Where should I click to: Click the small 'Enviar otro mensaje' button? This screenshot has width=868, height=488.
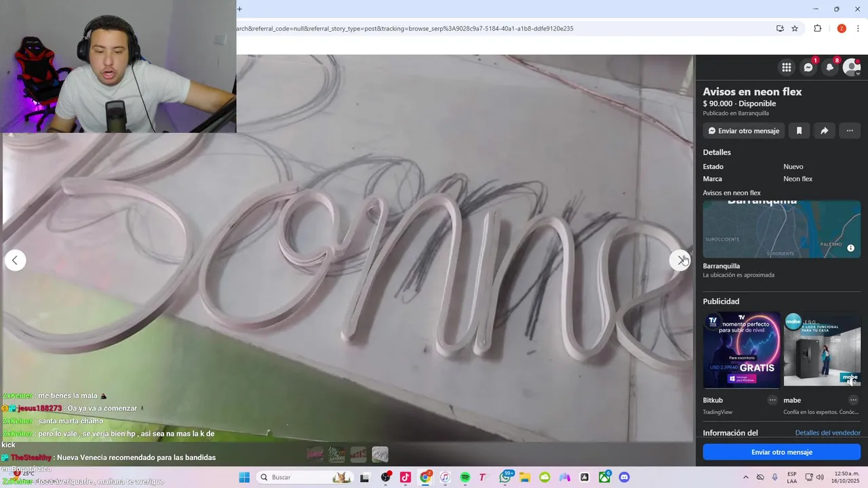click(x=743, y=131)
